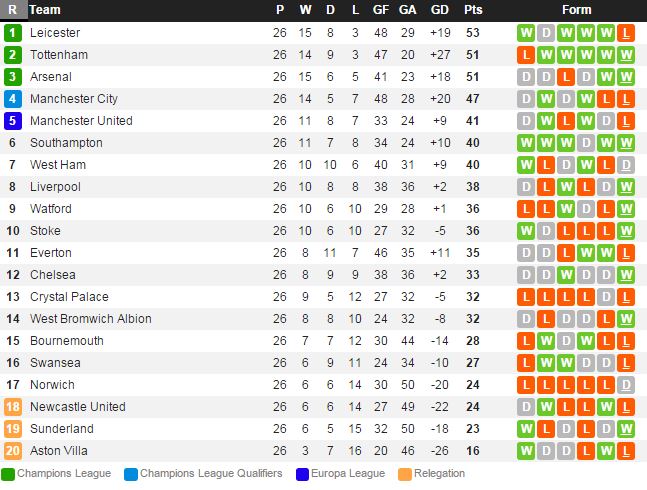Open West Bromwich Albion team page
Screen dimensions: 647x490
pyautogui.click(x=91, y=319)
